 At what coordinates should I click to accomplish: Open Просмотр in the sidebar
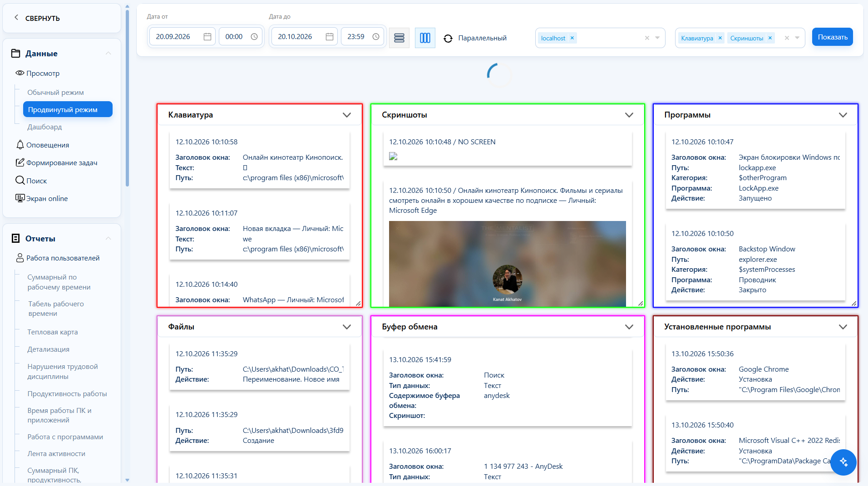click(x=38, y=74)
